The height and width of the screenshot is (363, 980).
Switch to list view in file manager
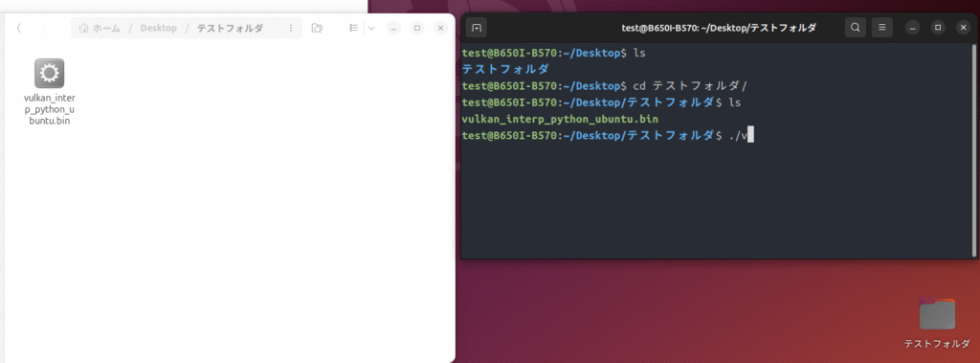tap(354, 28)
